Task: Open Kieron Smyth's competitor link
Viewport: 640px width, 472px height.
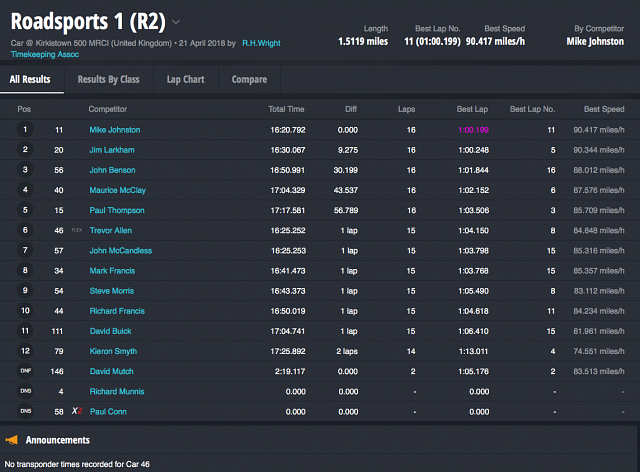Action: [x=112, y=351]
